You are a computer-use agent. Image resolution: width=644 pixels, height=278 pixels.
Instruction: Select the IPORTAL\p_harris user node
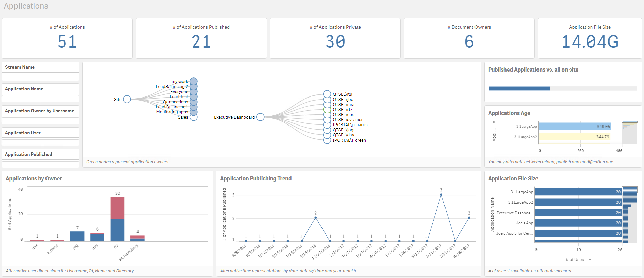tap(327, 124)
